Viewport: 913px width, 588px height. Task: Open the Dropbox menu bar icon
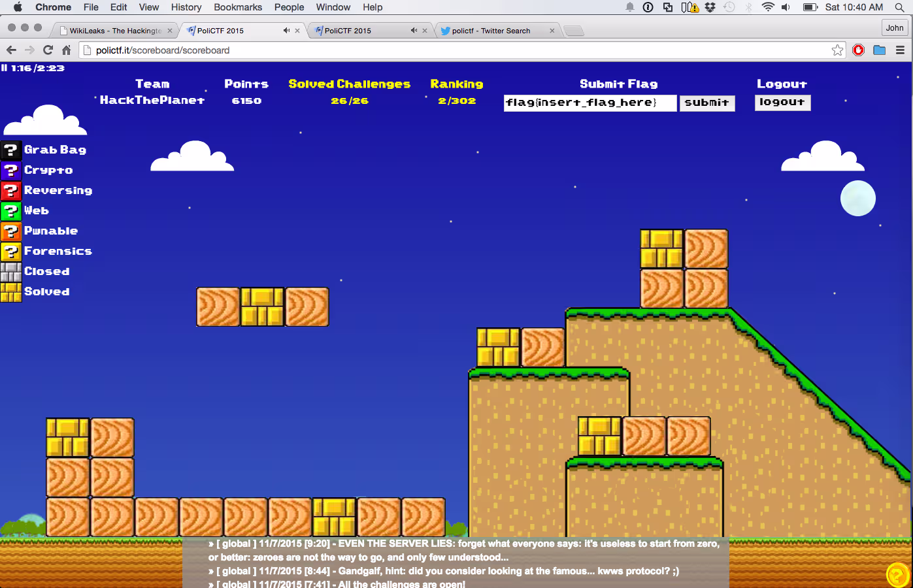710,7
